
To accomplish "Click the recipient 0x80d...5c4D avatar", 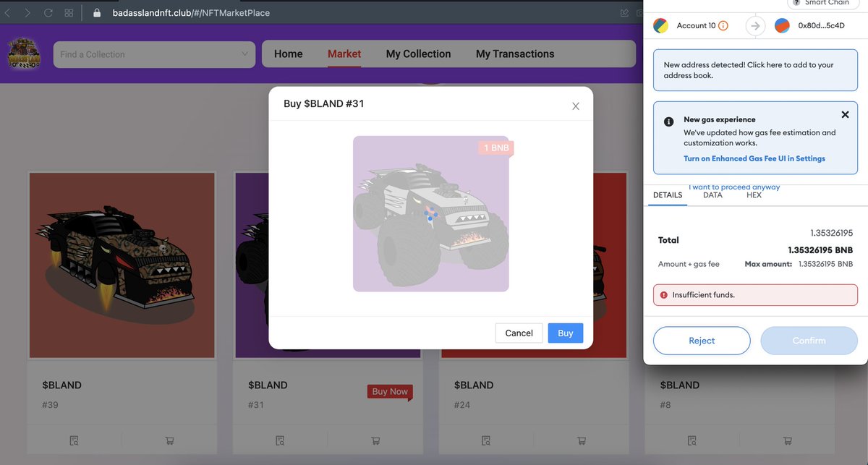I will (782, 26).
